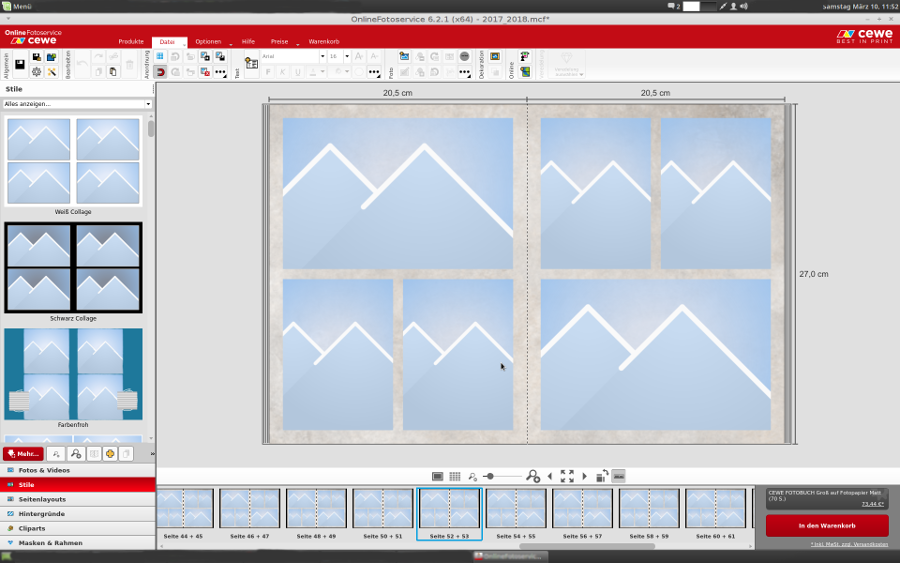Click the round gray mask icon
900x563 pixels.
[464, 56]
